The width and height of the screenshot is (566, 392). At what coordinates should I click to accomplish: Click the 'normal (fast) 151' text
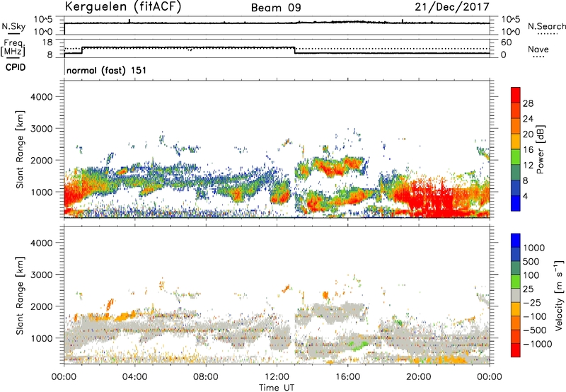pos(107,70)
